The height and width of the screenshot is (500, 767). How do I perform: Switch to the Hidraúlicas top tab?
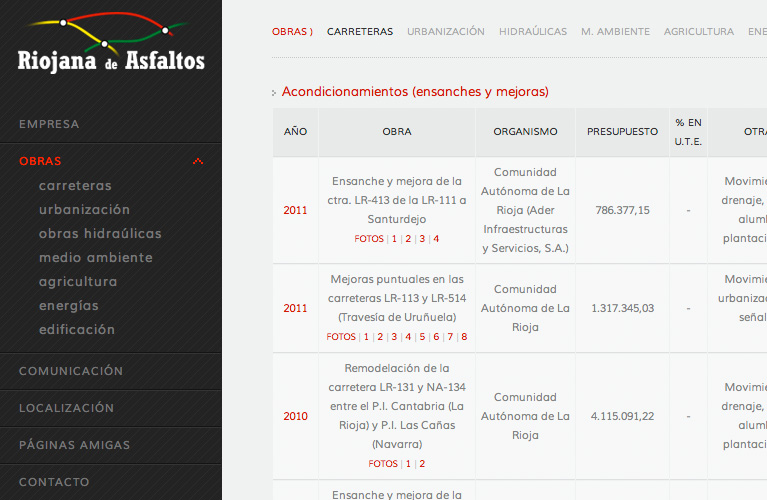(532, 32)
